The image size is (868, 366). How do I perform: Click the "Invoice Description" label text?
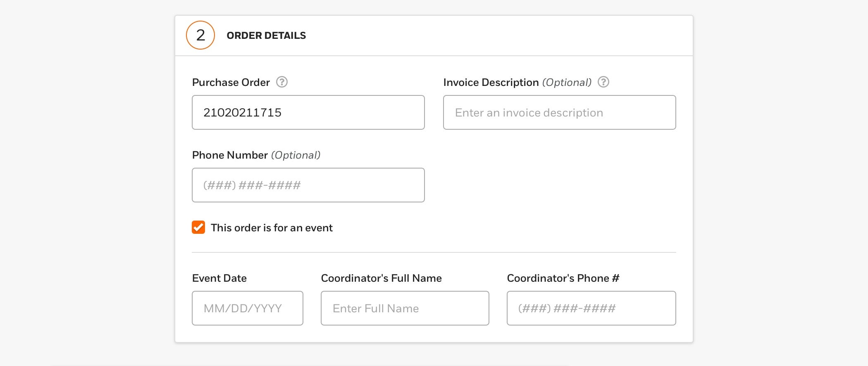pos(491,83)
